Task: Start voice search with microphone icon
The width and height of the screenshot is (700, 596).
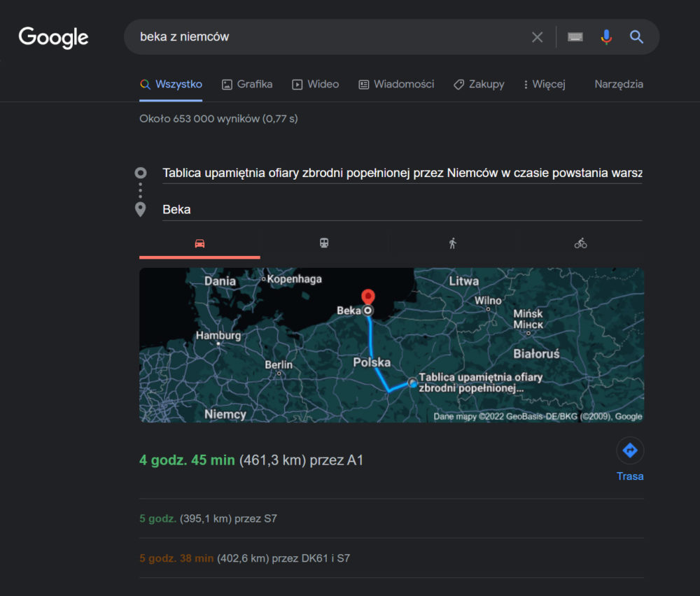Action: pos(606,37)
